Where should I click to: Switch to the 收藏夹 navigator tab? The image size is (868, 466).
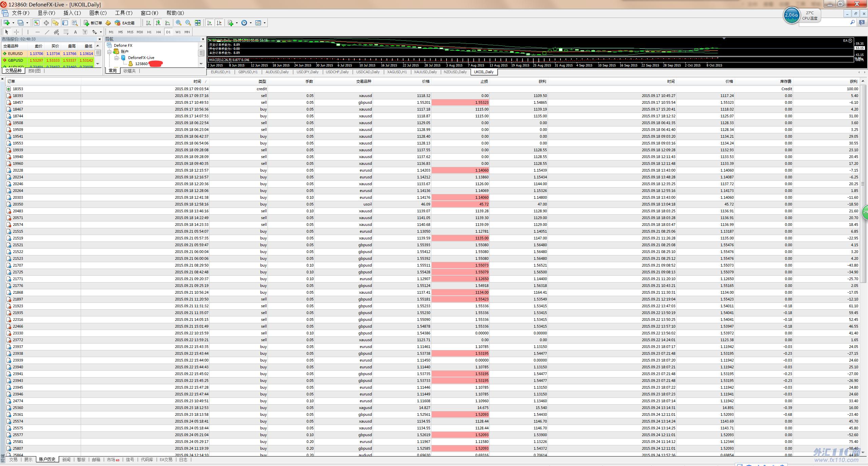129,71
